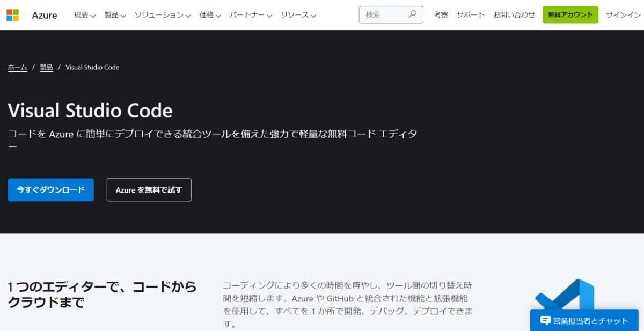Open the 概要 dropdown menu
This screenshot has height=331, width=644.
pyautogui.click(x=85, y=15)
